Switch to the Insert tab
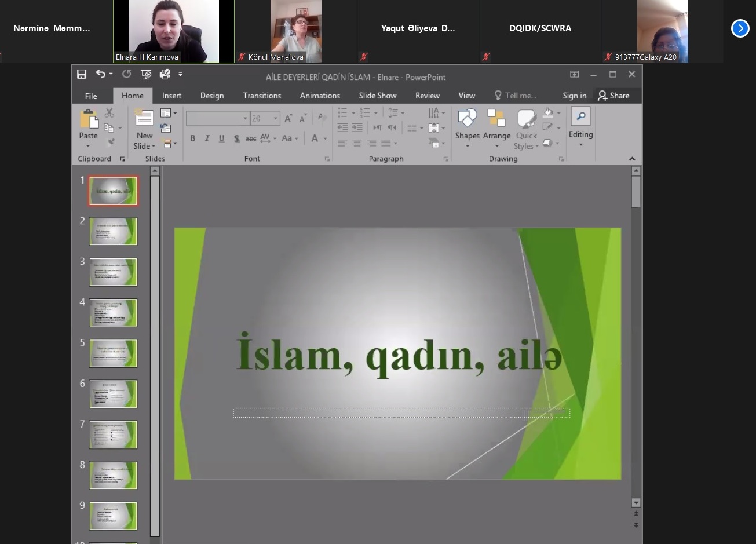Screen dimensions: 756x544 [x=171, y=96]
